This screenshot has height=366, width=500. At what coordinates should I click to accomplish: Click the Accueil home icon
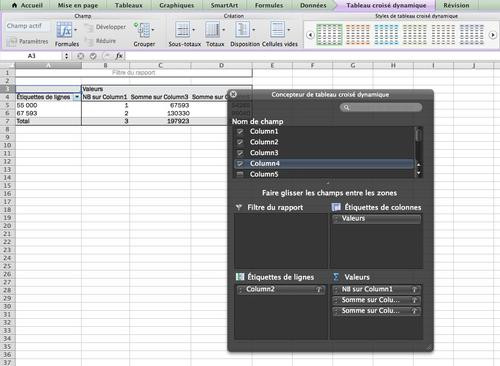tap(14, 5)
